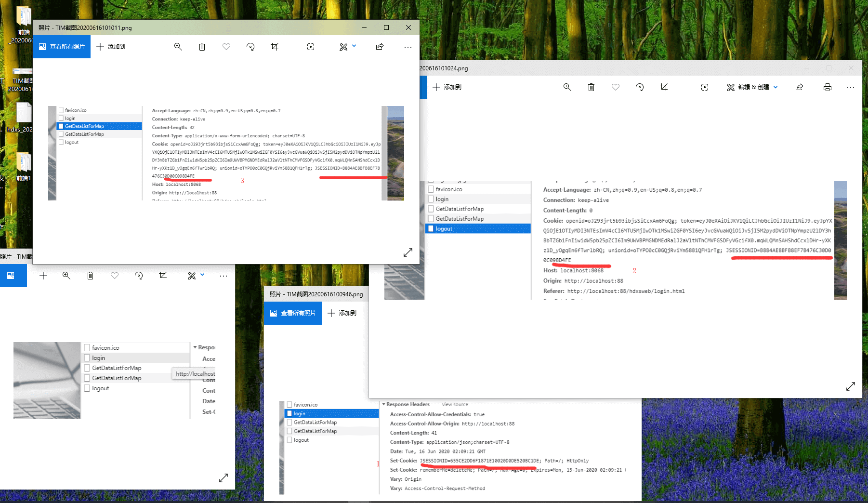This screenshot has height=503, width=868.
Task: Click 添加到 in bottom-center Photos window
Action: (342, 313)
